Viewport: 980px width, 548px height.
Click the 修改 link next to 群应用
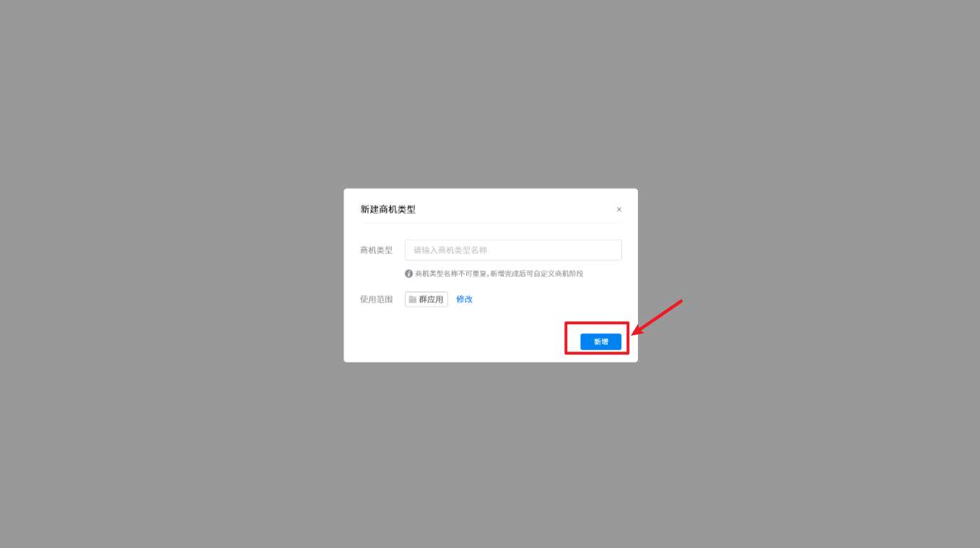[x=464, y=299]
